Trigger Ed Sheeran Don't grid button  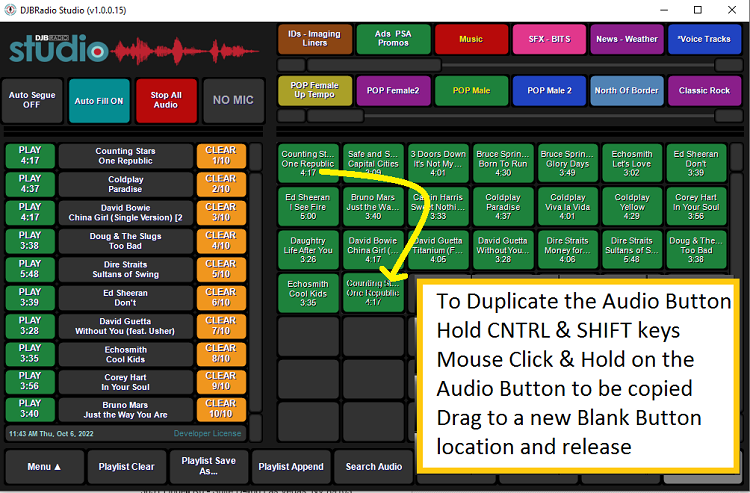coord(696,164)
